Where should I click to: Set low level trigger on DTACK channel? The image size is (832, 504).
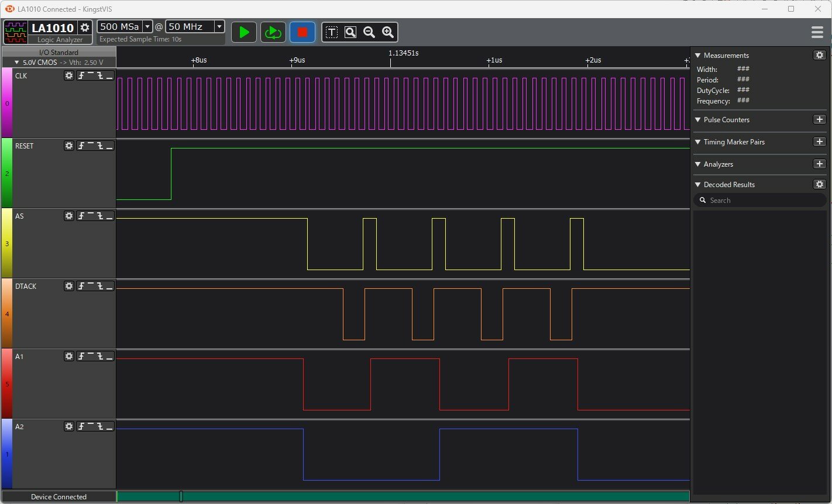[109, 286]
